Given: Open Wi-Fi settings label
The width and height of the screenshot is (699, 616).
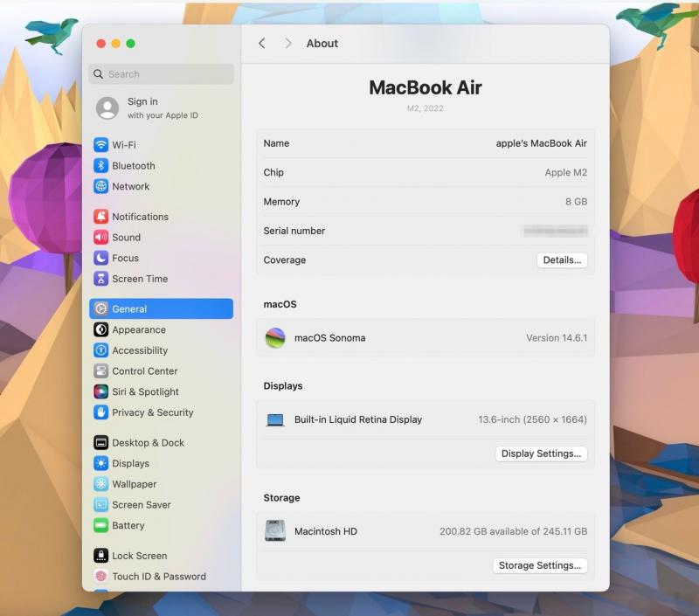Looking at the screenshot, I should (124, 145).
